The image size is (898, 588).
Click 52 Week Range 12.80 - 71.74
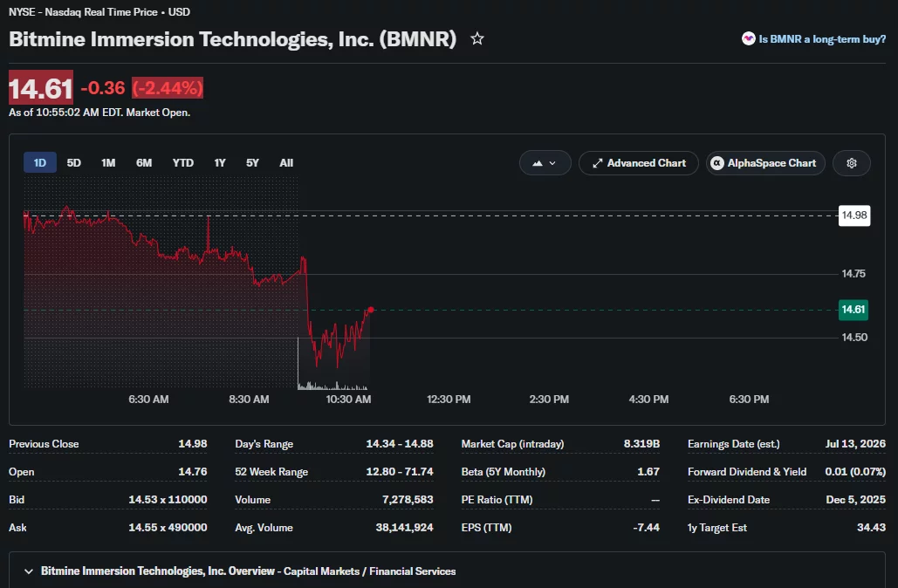[x=400, y=472]
